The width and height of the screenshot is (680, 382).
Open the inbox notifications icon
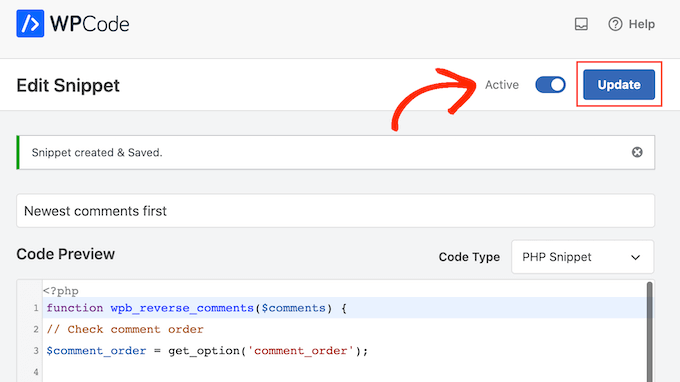[x=581, y=24]
